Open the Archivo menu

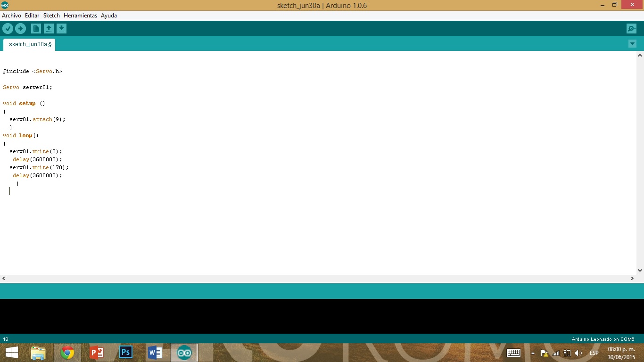pyautogui.click(x=11, y=16)
